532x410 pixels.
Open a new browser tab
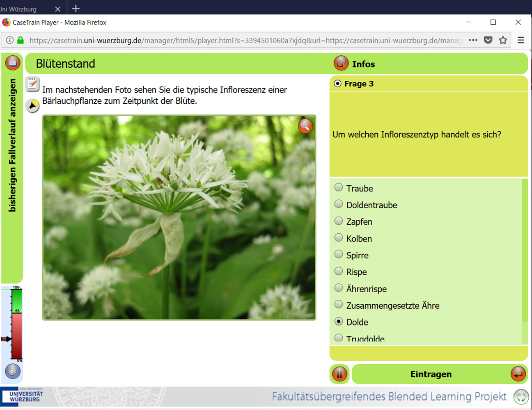tap(76, 8)
